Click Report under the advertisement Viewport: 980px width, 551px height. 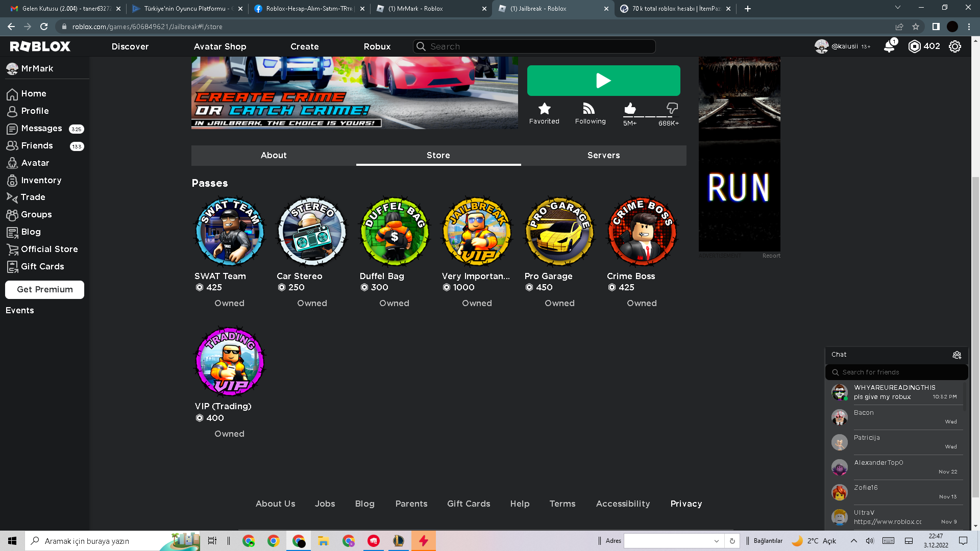point(771,256)
